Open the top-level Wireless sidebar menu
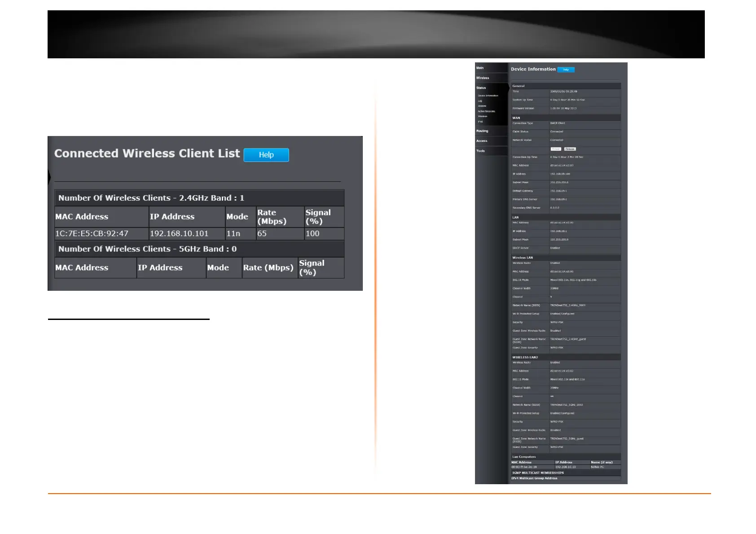The image size is (756, 534). pos(483,78)
